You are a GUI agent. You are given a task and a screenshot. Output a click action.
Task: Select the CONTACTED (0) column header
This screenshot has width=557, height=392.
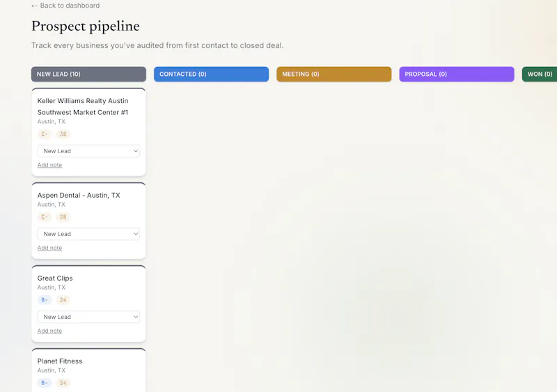click(212, 74)
